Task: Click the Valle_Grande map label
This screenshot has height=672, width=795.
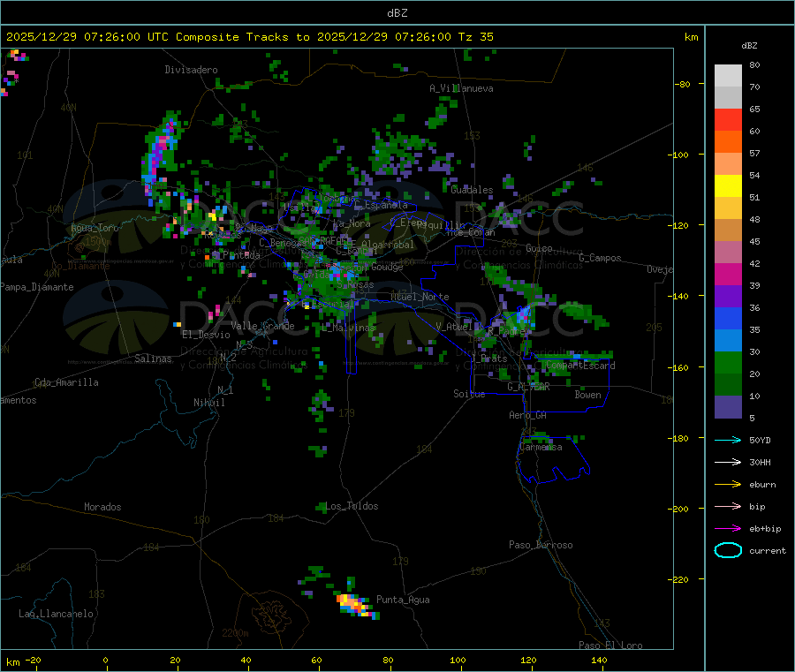Action: [x=262, y=326]
